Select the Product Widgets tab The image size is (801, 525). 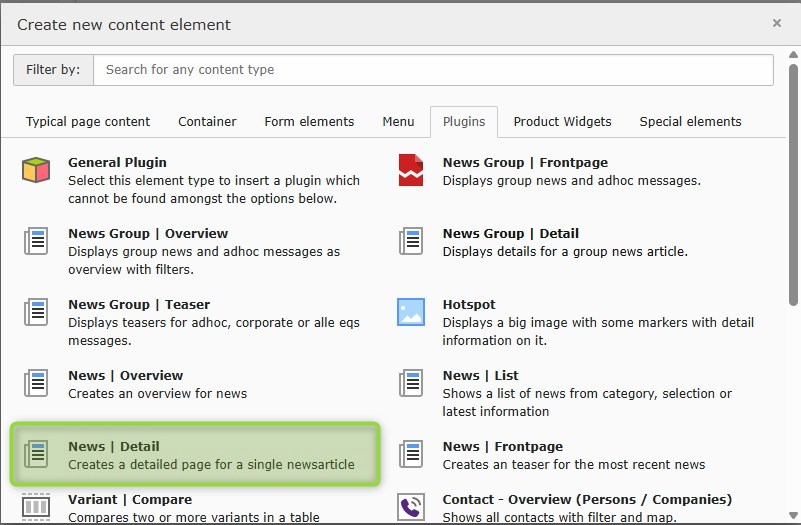point(562,122)
